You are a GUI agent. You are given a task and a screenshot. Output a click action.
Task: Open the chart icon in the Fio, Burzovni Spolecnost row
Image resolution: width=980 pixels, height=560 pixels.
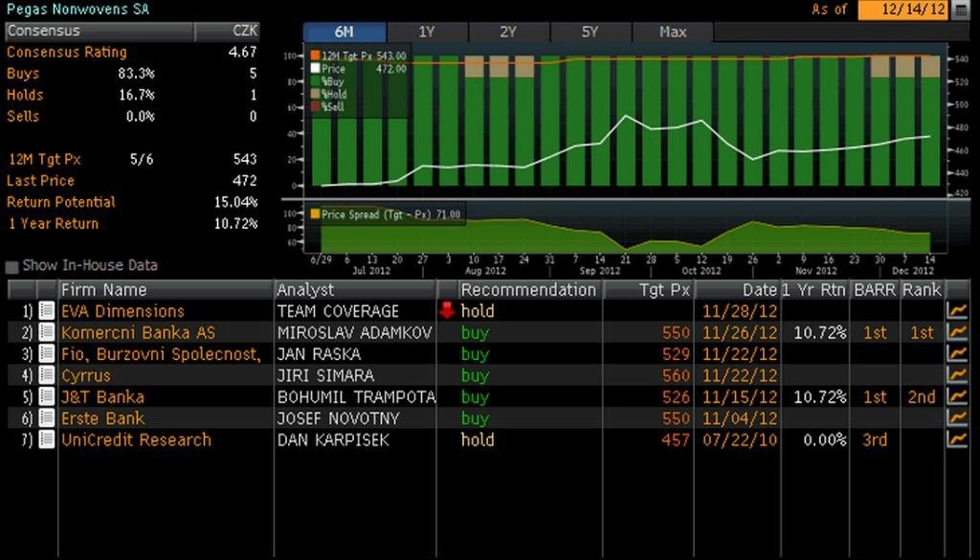coord(957,354)
